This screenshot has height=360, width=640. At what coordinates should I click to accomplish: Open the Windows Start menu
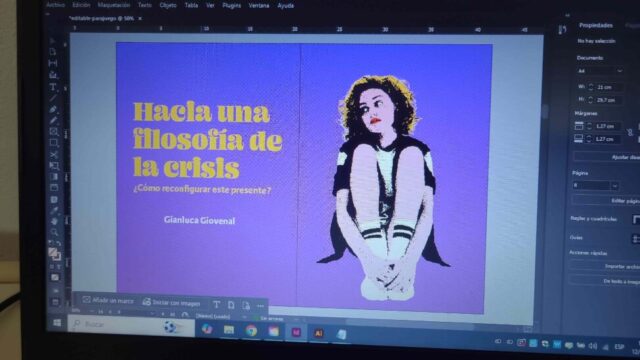click(x=57, y=323)
